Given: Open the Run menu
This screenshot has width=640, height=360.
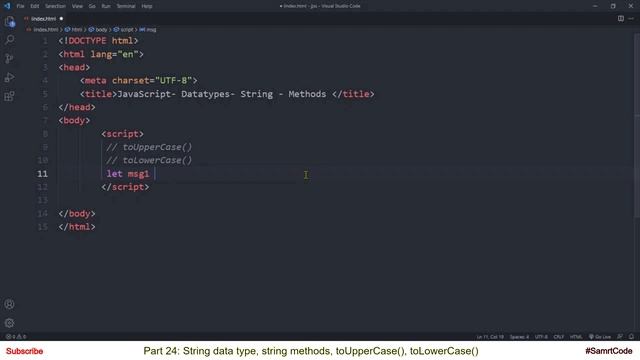Looking at the screenshot, I should tap(106, 6).
